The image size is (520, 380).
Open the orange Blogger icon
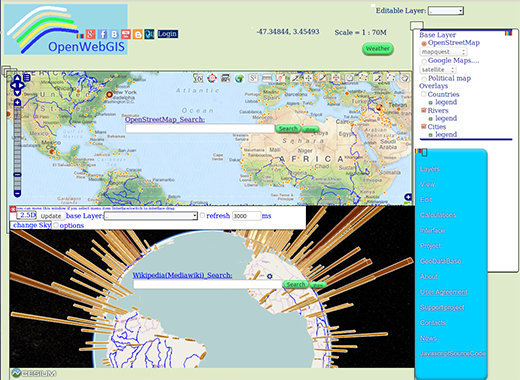pos(138,34)
